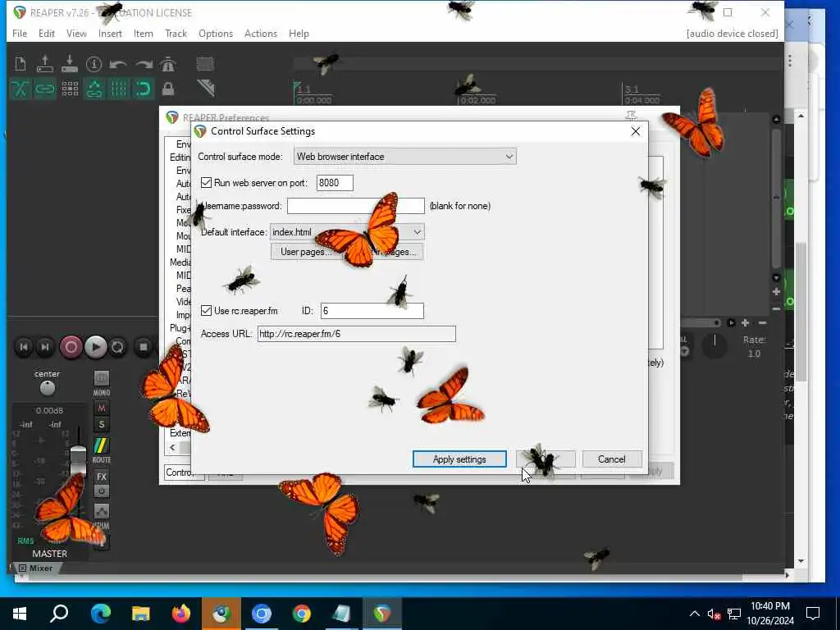Screen dimensions: 840x630
Task: Toggle auto-crossfade icon in toolbar
Action: (x=21, y=89)
